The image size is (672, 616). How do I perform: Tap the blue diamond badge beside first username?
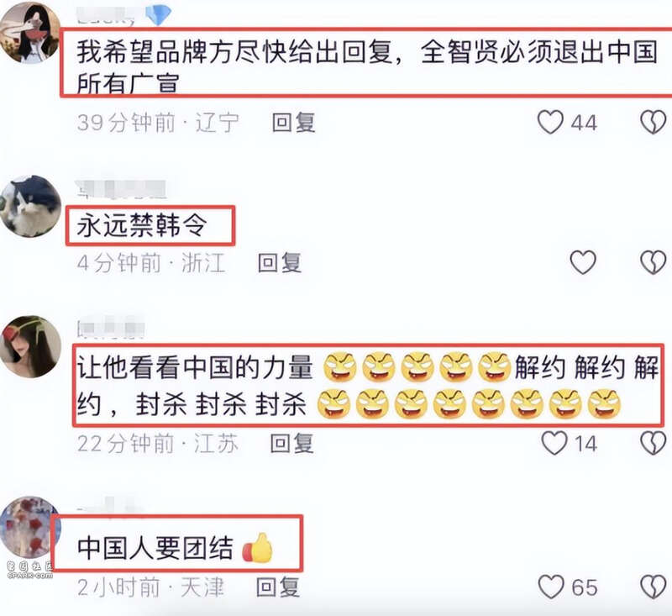[x=158, y=14]
